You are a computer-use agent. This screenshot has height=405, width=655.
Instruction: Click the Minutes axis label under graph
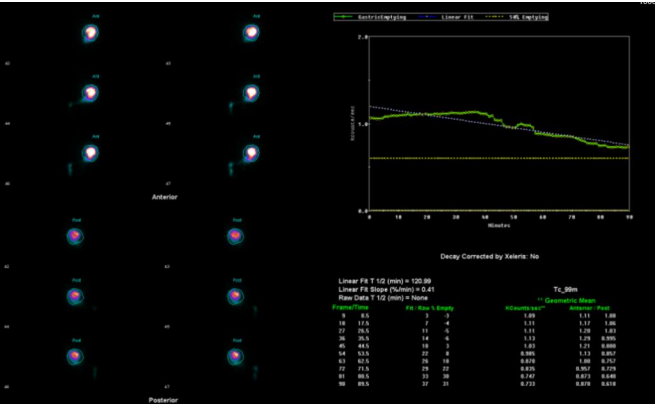point(499,223)
